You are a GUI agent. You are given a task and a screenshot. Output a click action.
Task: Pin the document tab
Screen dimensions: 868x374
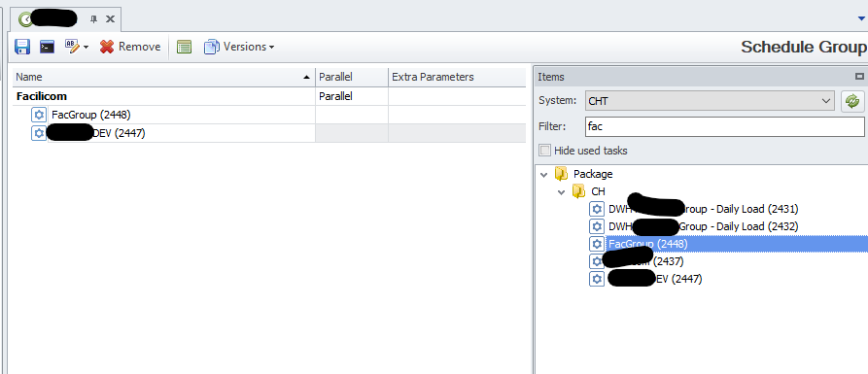tap(93, 18)
